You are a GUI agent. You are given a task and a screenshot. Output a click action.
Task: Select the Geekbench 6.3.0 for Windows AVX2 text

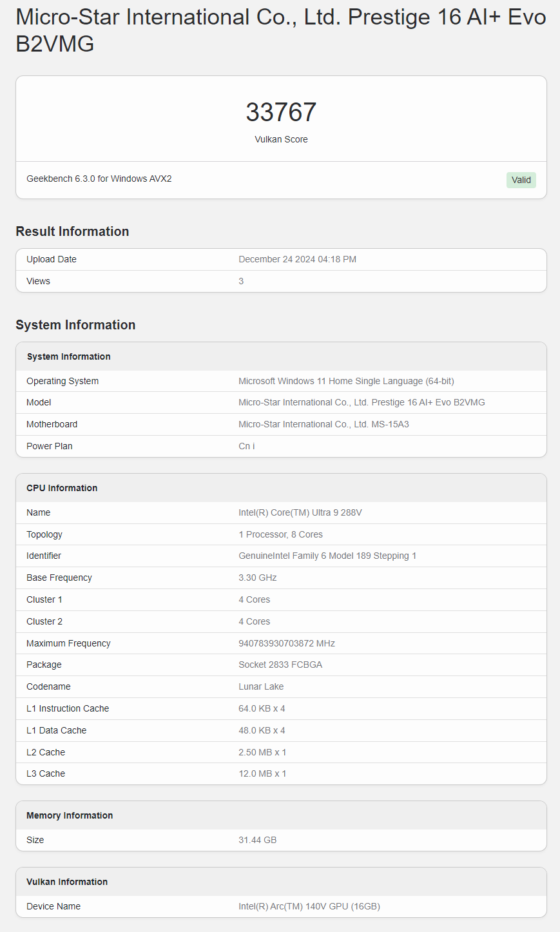[x=99, y=179]
